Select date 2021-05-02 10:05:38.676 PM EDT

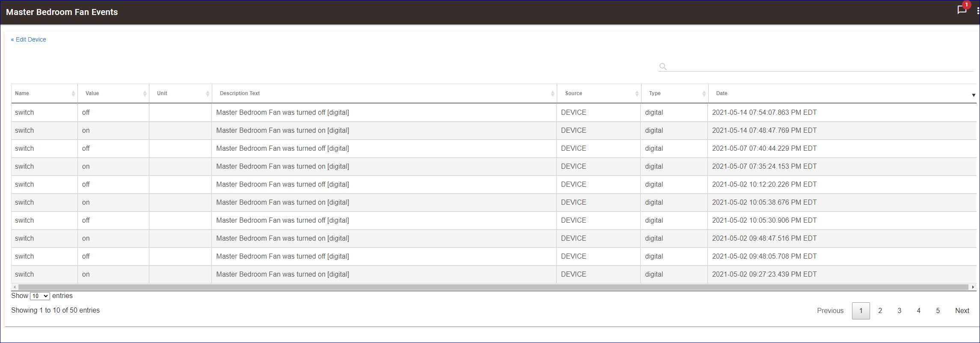click(764, 203)
